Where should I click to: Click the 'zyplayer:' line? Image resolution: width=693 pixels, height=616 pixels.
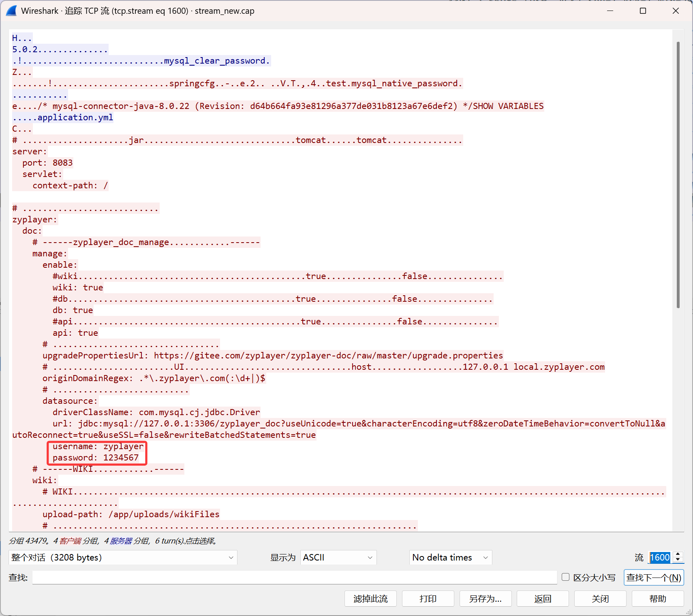click(35, 220)
